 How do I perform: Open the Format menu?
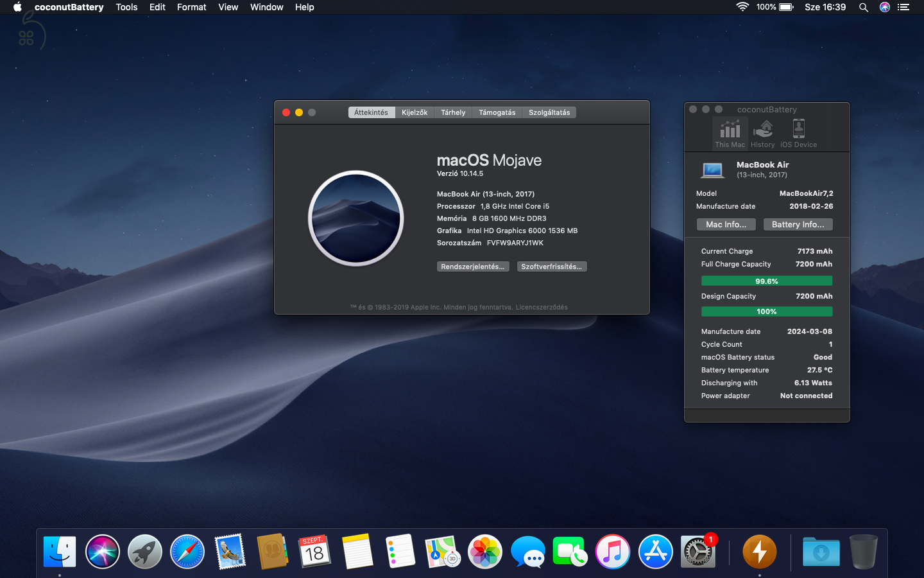pos(191,7)
